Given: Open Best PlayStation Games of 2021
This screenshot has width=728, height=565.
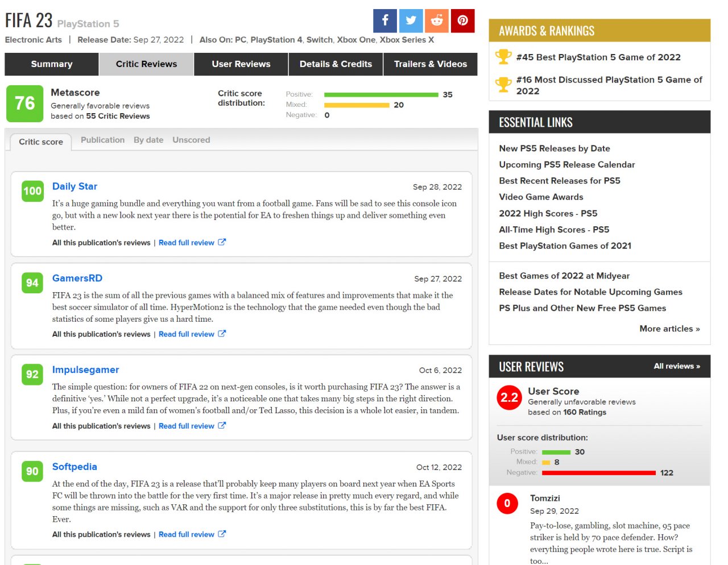Looking at the screenshot, I should pyautogui.click(x=565, y=246).
